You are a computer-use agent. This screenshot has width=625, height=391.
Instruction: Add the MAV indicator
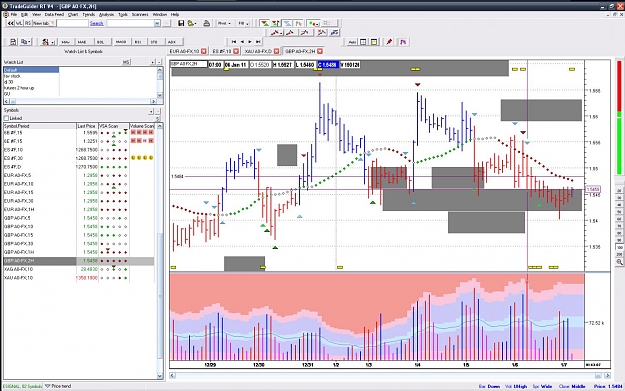coord(65,42)
